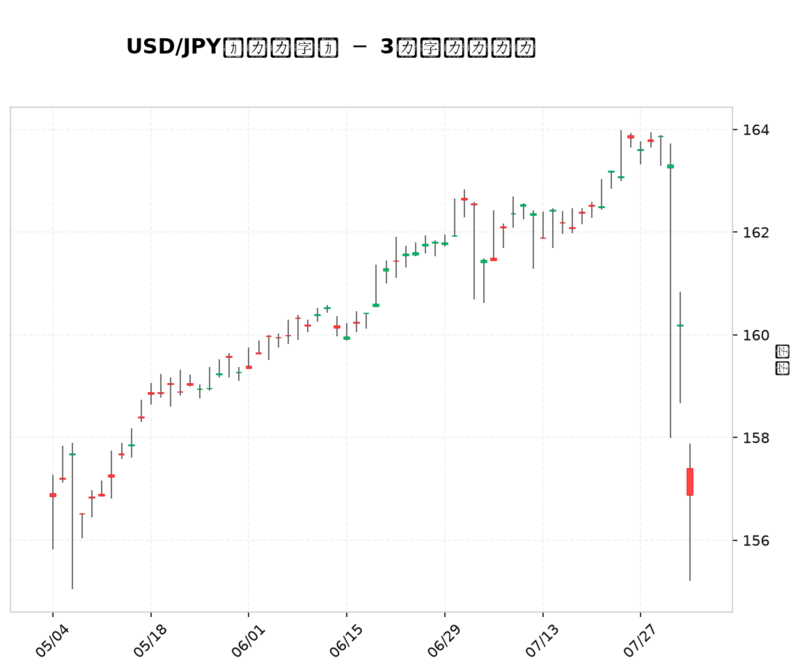Select the 07/27 x-axis date label
The width and height of the screenshot is (800, 672).
pyautogui.click(x=640, y=641)
